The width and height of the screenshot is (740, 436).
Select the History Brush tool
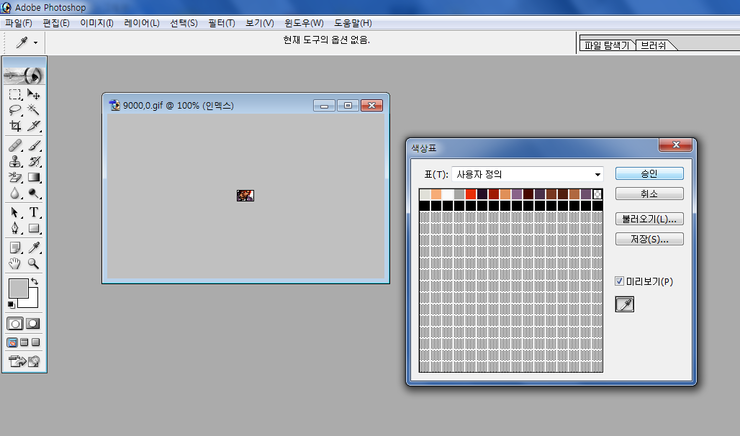tap(33, 161)
